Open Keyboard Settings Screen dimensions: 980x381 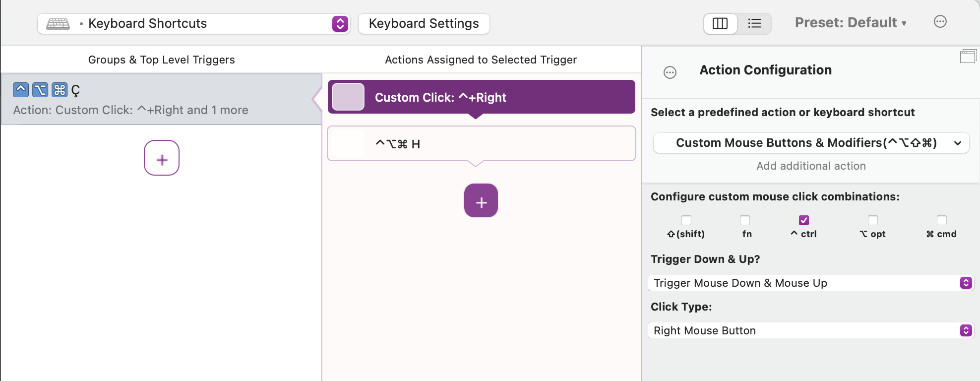(x=424, y=24)
